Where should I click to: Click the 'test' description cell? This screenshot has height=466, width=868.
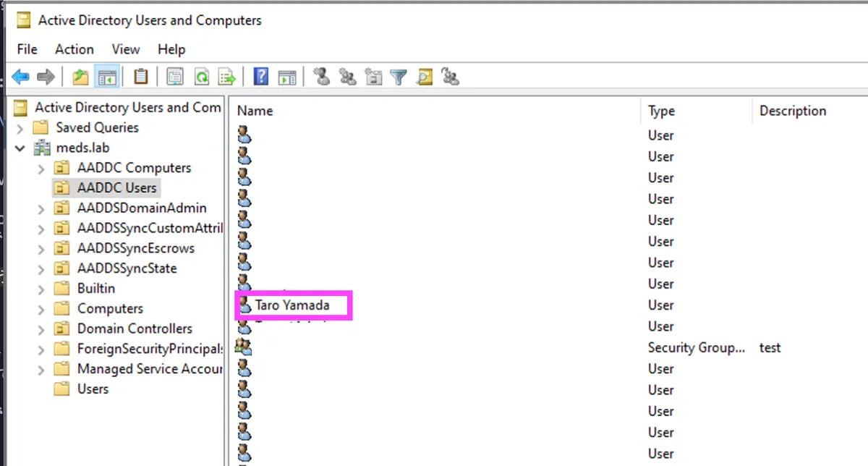[x=770, y=347]
